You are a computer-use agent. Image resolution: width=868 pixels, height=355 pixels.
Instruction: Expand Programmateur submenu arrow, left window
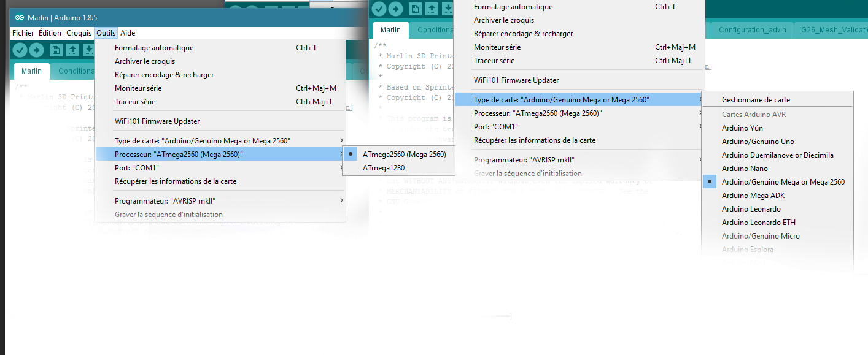pos(342,201)
